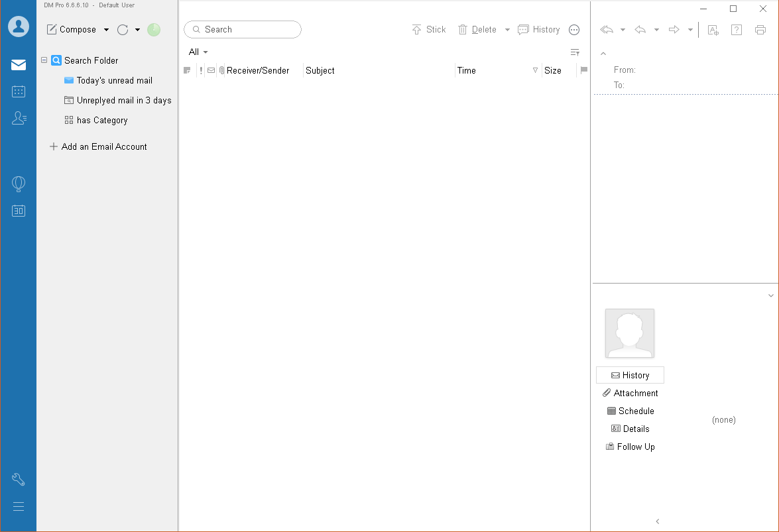
Task: Collapse the Search Folder tree node
Action: [44, 60]
